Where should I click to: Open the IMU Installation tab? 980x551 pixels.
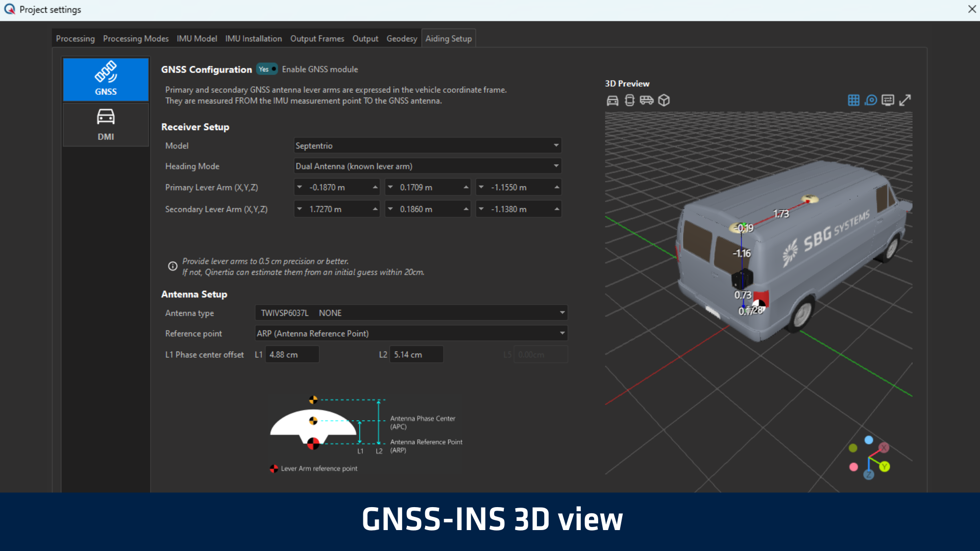tap(254, 38)
